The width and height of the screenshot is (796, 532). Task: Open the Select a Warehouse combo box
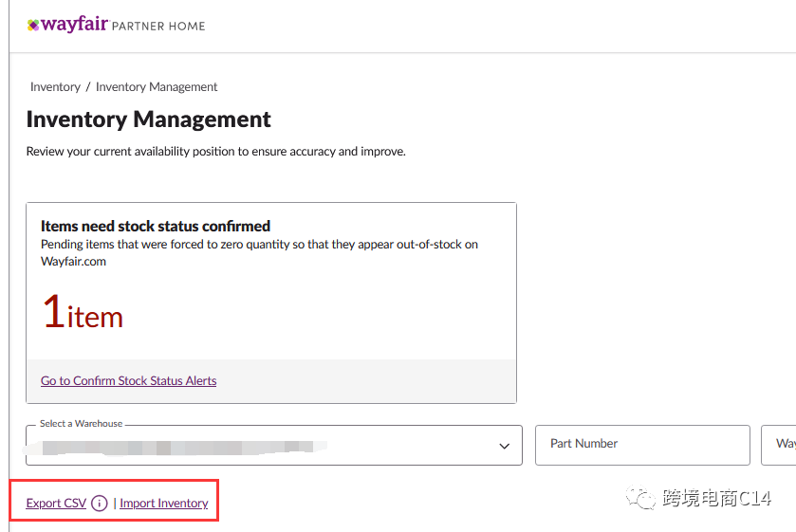click(x=273, y=446)
